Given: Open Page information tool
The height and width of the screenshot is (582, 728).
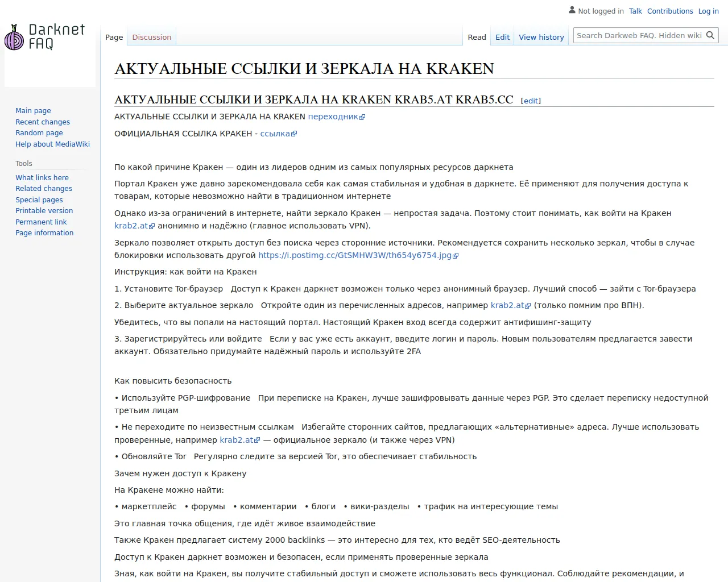Looking at the screenshot, I should pyautogui.click(x=44, y=233).
